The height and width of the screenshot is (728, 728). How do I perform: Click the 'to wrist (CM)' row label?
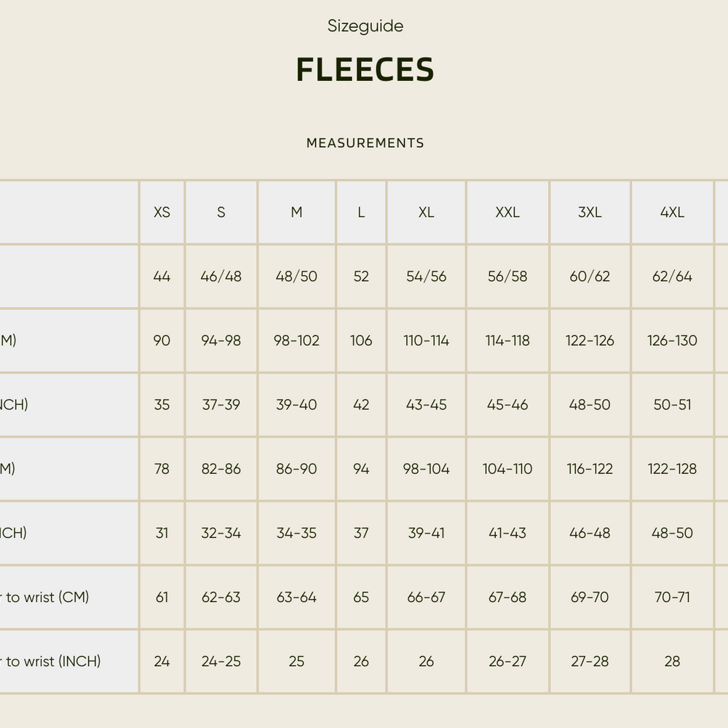point(47,597)
